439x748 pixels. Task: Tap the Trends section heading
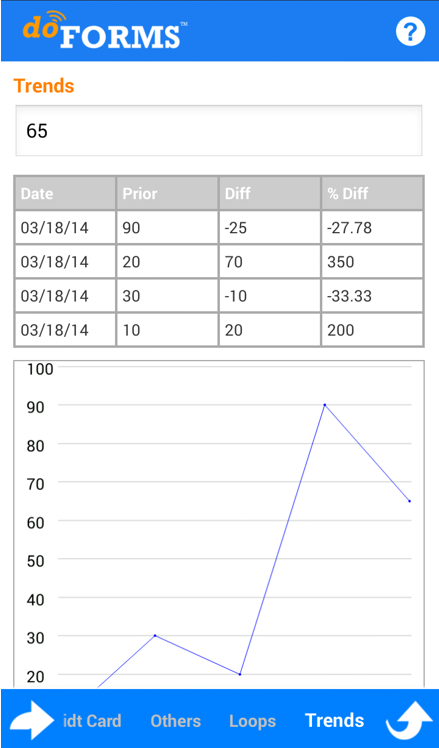click(44, 86)
